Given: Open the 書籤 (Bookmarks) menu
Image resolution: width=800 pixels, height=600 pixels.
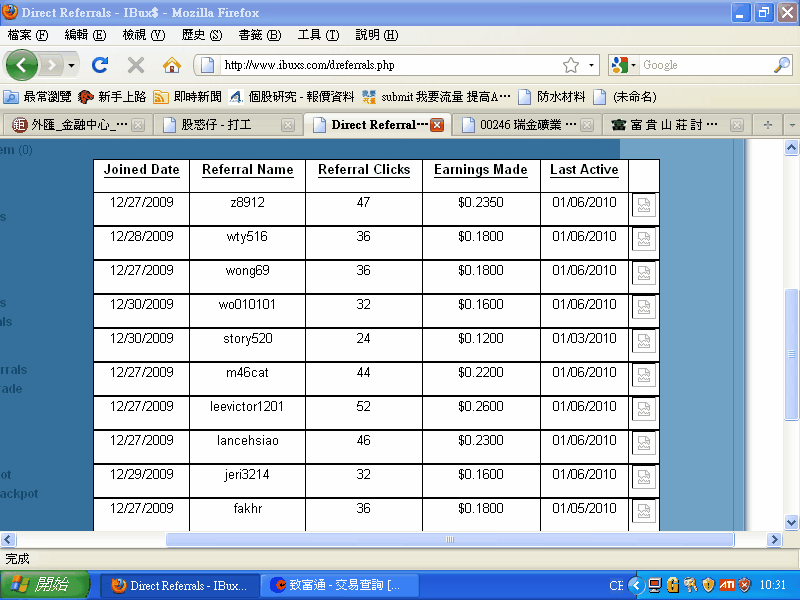Looking at the screenshot, I should click(x=259, y=35).
